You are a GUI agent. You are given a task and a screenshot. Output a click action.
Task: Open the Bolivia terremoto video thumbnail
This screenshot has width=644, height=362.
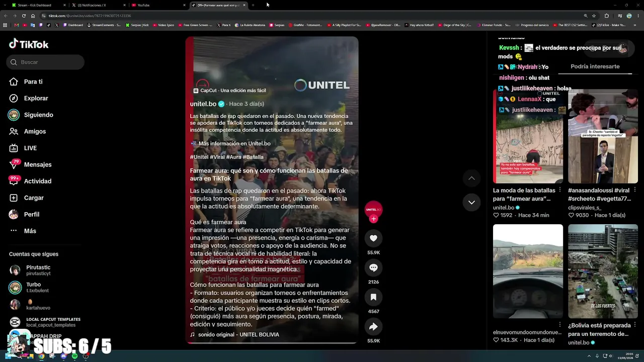coord(603,271)
